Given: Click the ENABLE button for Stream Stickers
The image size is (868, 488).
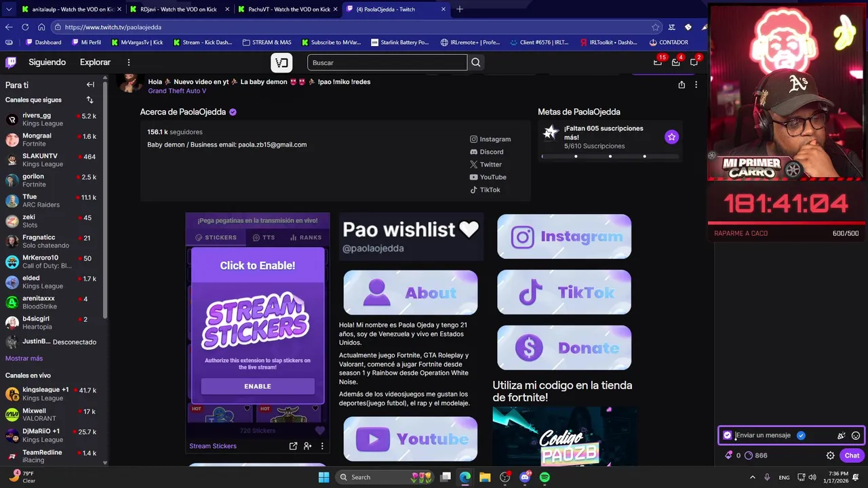Looking at the screenshot, I should tap(258, 386).
